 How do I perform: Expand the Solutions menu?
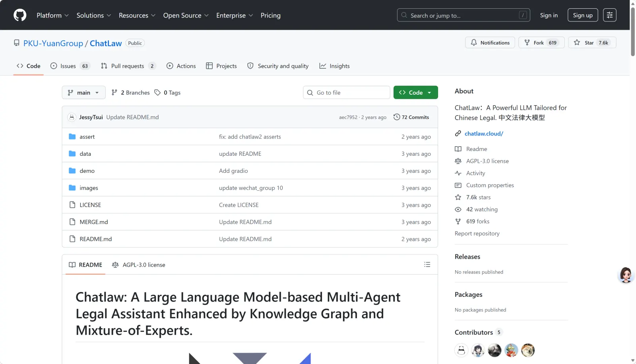click(94, 15)
